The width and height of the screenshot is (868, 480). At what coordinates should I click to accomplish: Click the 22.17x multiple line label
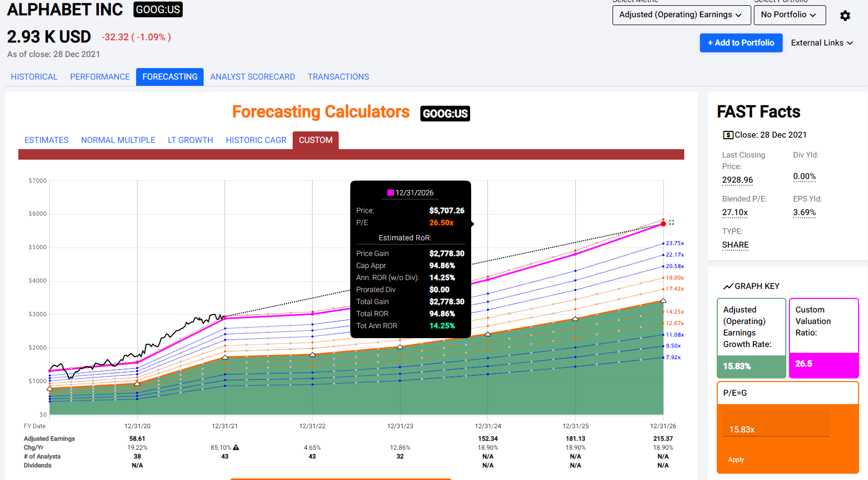(x=675, y=255)
